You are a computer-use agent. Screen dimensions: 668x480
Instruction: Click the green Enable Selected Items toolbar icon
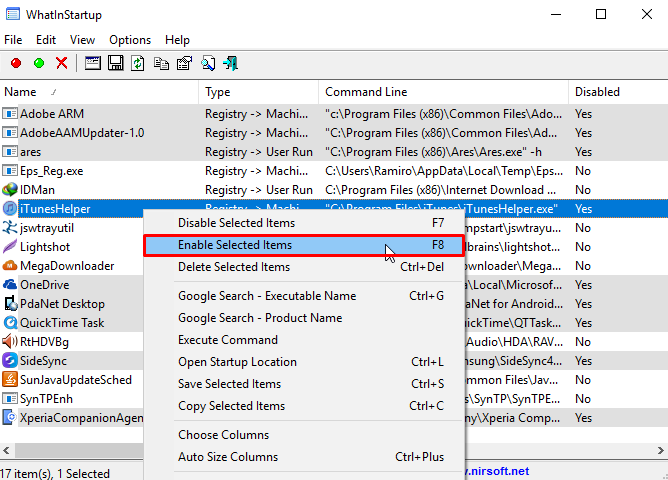point(39,63)
